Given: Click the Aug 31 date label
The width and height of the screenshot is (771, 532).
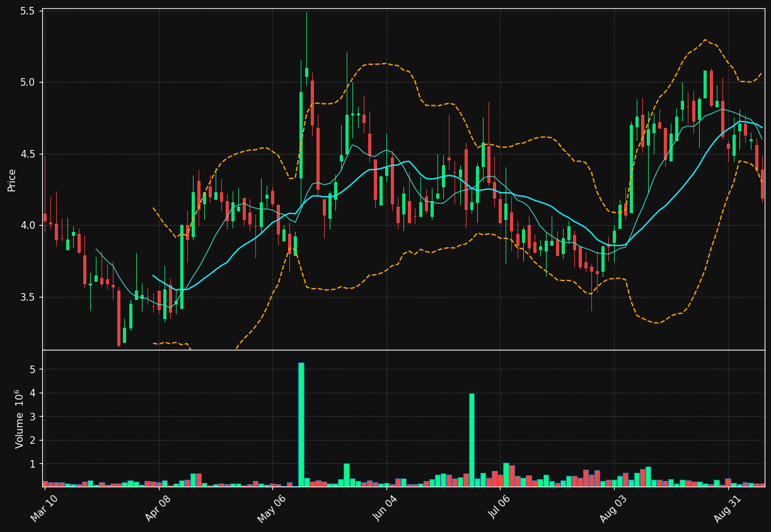Looking at the screenshot, I should (728, 509).
